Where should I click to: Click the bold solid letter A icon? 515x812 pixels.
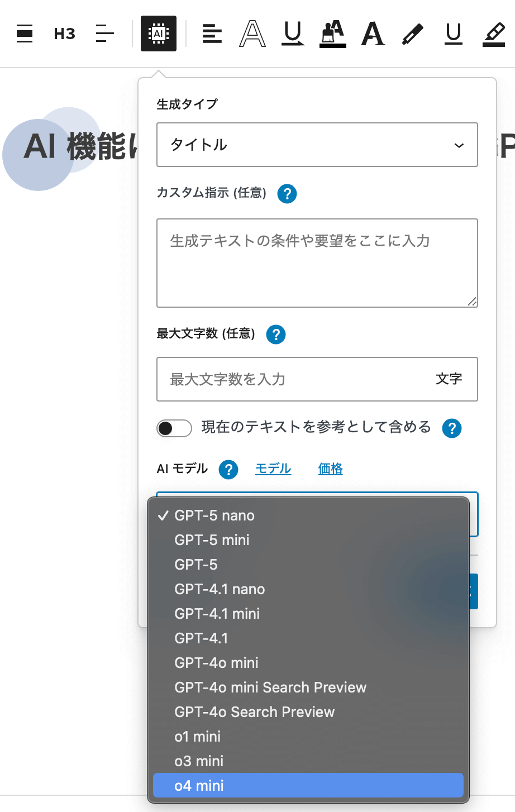point(373,34)
